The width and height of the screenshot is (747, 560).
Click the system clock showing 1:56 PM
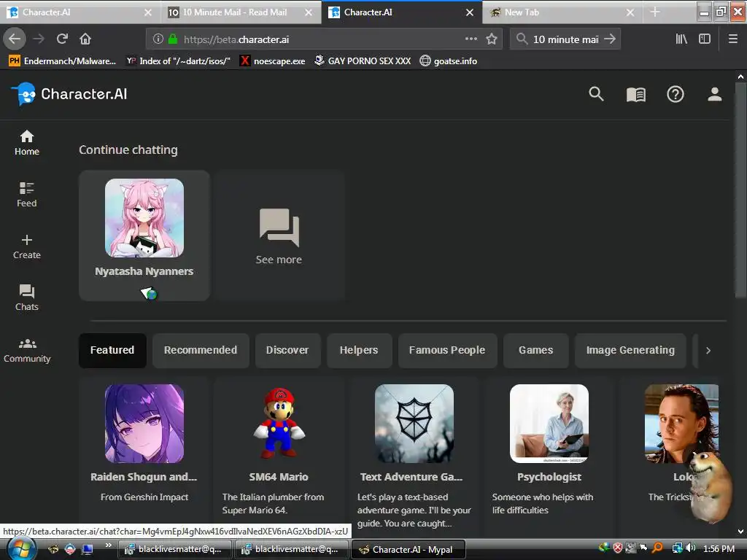pos(719,549)
